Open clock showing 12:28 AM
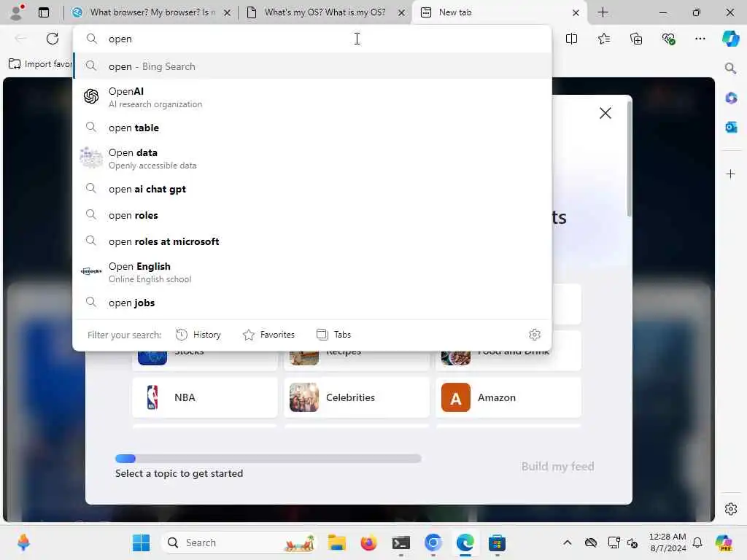The image size is (747, 560). [667, 542]
